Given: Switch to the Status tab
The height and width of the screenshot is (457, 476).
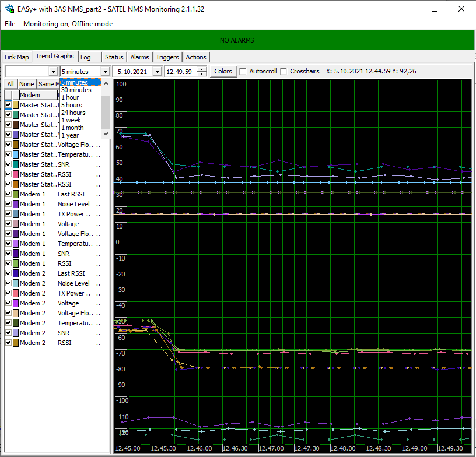Looking at the screenshot, I should pos(114,57).
